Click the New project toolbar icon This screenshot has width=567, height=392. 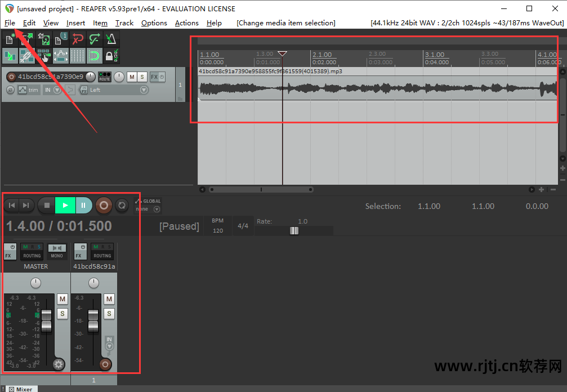tap(10, 39)
